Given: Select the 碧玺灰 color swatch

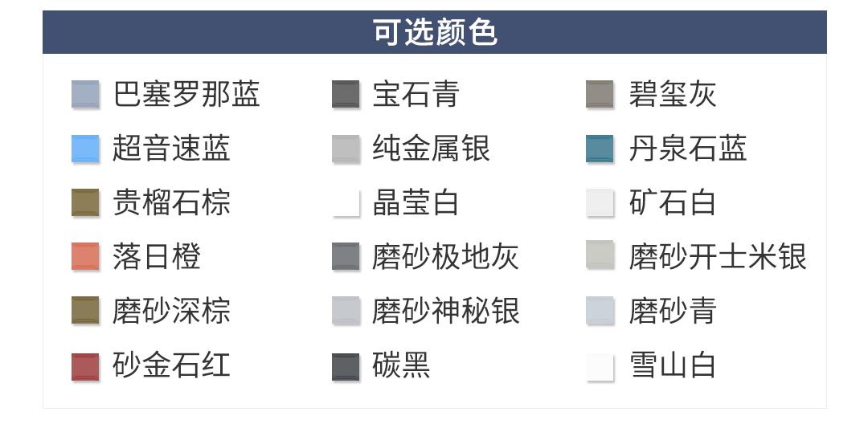Looking at the screenshot, I should [600, 95].
